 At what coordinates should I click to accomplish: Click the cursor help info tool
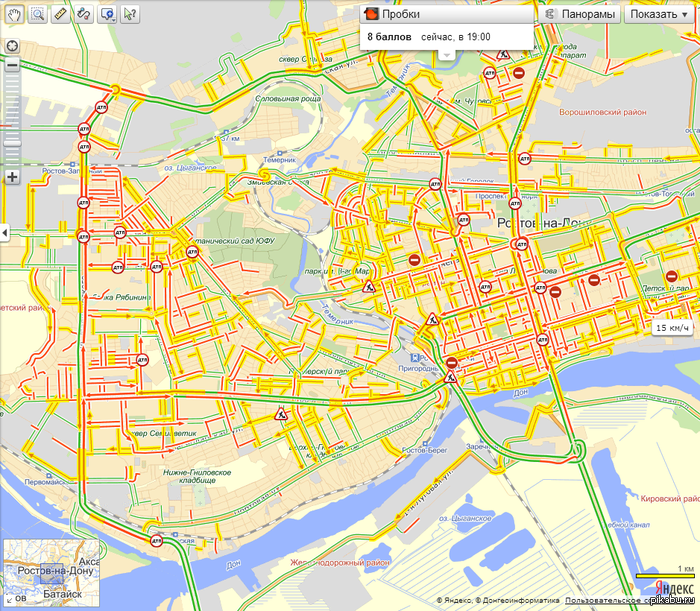click(x=130, y=14)
